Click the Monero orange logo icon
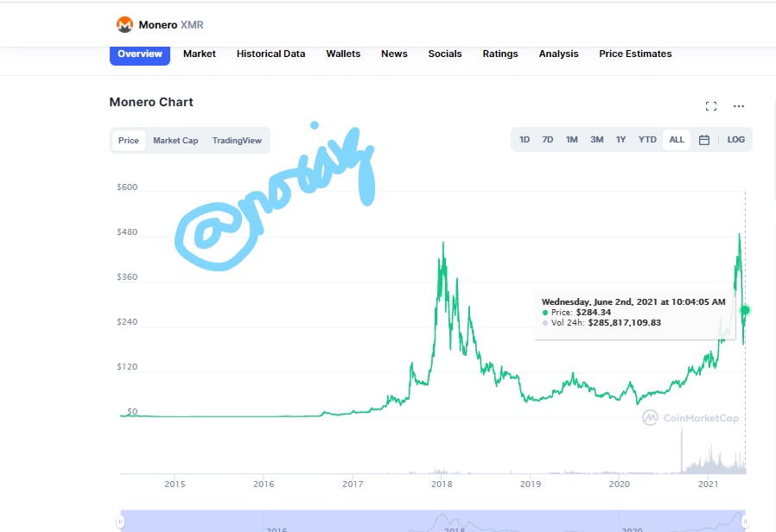Viewport: 776px width, 532px height. tap(124, 24)
